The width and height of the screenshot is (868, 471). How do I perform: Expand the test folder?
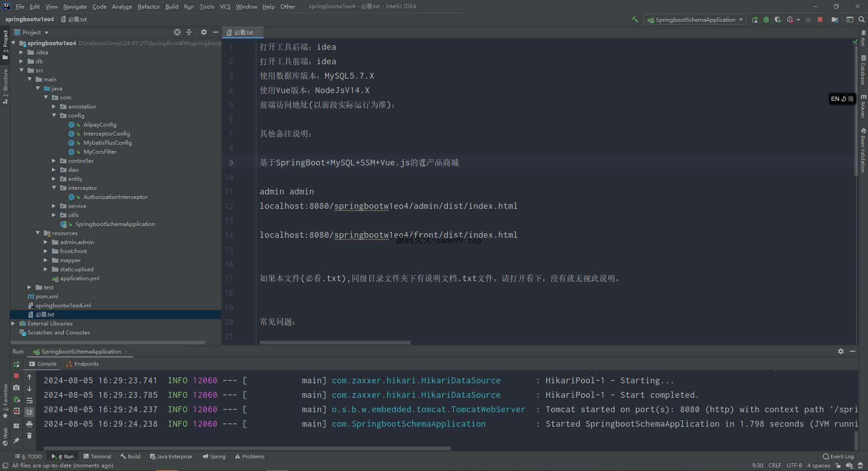29,287
